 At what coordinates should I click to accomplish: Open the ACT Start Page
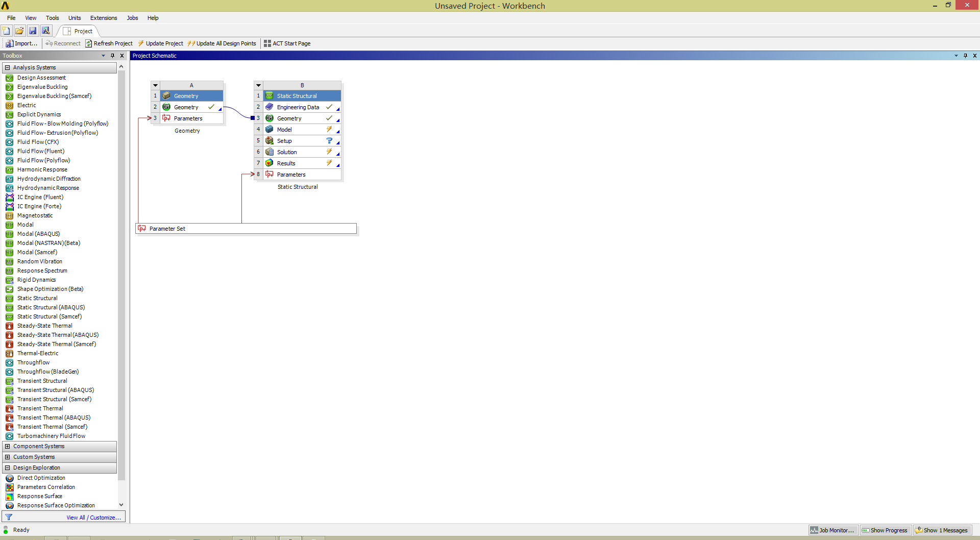click(x=287, y=43)
